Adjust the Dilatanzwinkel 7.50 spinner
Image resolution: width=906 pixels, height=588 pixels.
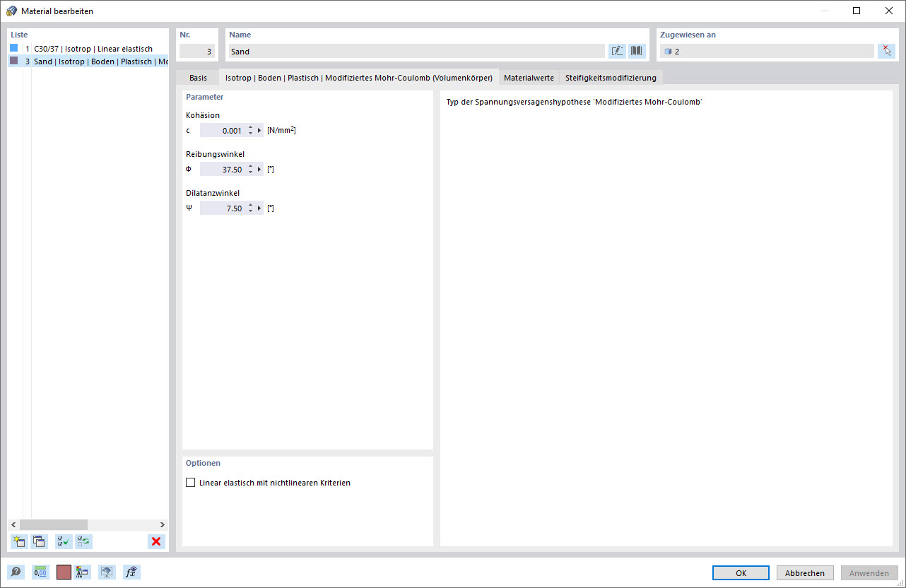pos(250,208)
